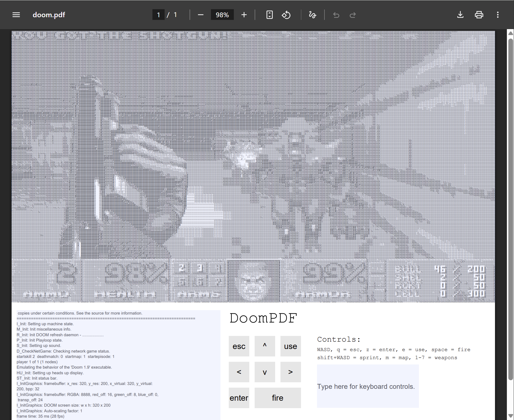Click the up arrow movement control

[x=264, y=346]
